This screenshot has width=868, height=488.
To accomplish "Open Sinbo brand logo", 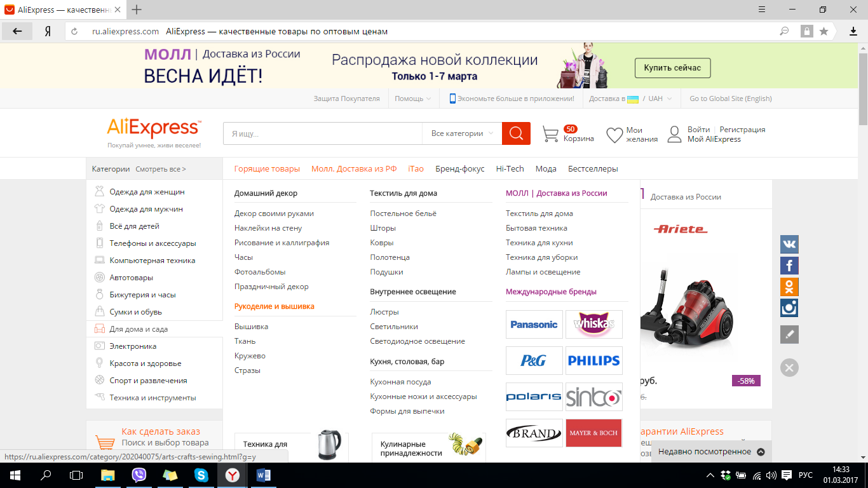I will (594, 396).
